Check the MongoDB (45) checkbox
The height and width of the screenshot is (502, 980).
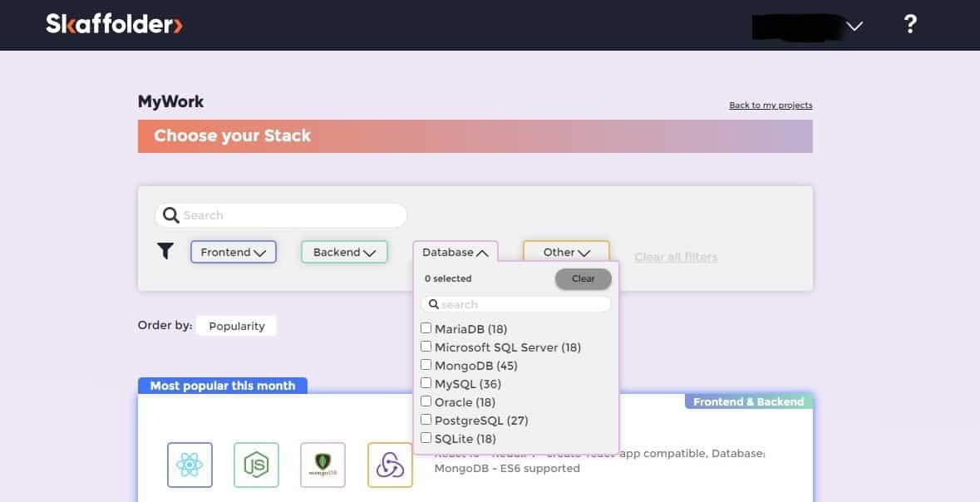click(x=426, y=365)
